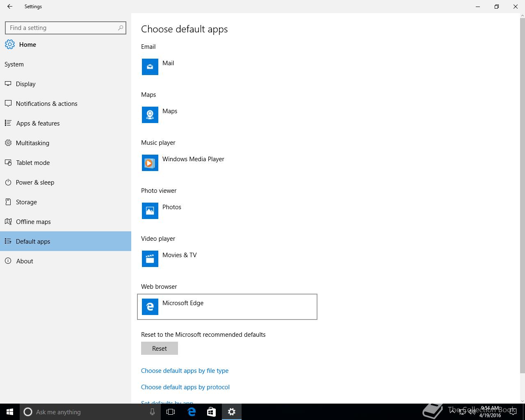The width and height of the screenshot is (525, 420).
Task: Open Offline maps settings
Action: [66, 221]
